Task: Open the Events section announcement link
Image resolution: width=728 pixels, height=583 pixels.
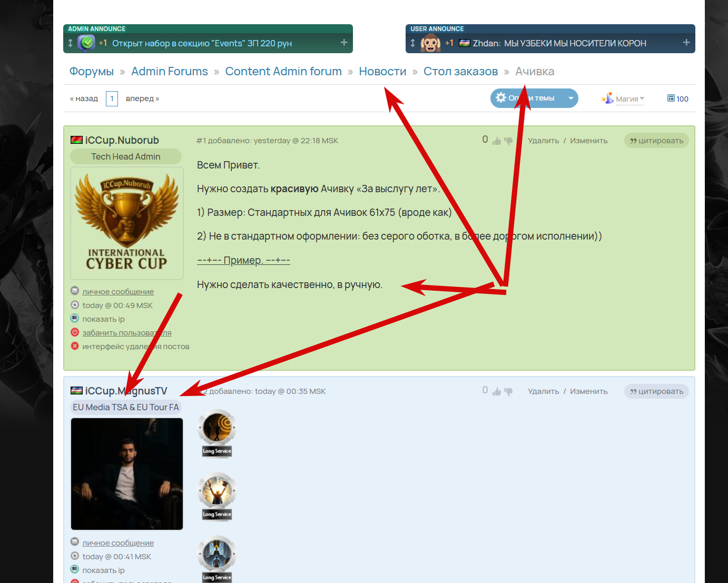Action: [202, 43]
